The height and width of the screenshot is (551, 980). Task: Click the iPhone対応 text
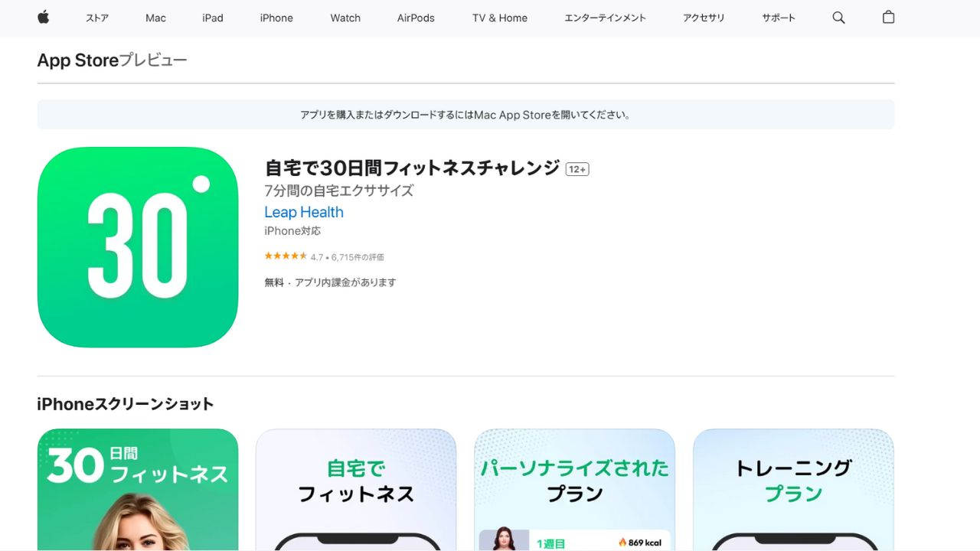pos(292,231)
